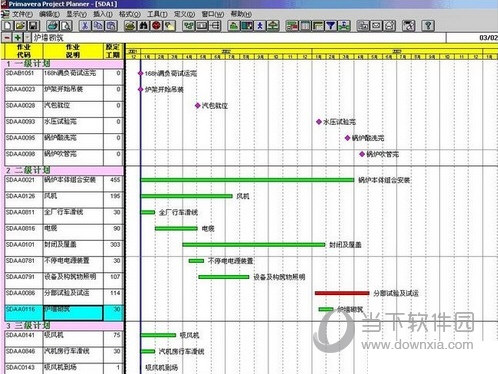Select activity code SDAC0143

coord(20,367)
